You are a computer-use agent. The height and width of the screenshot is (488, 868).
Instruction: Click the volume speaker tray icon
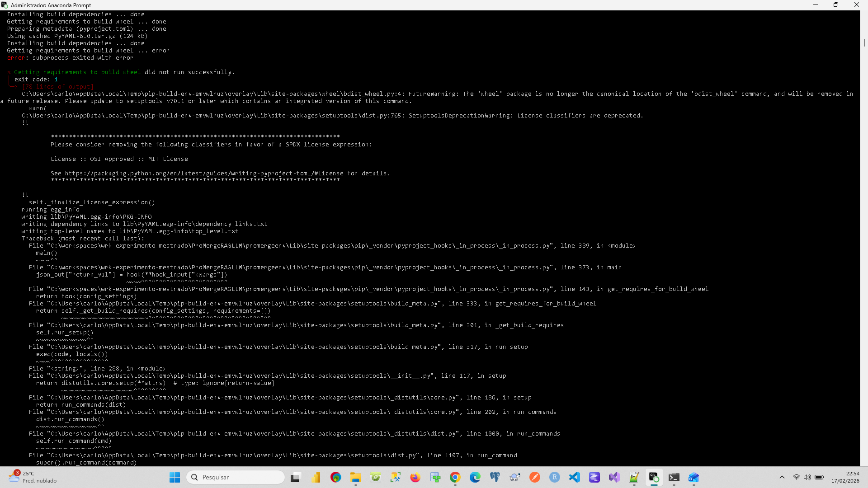pyautogui.click(x=807, y=477)
